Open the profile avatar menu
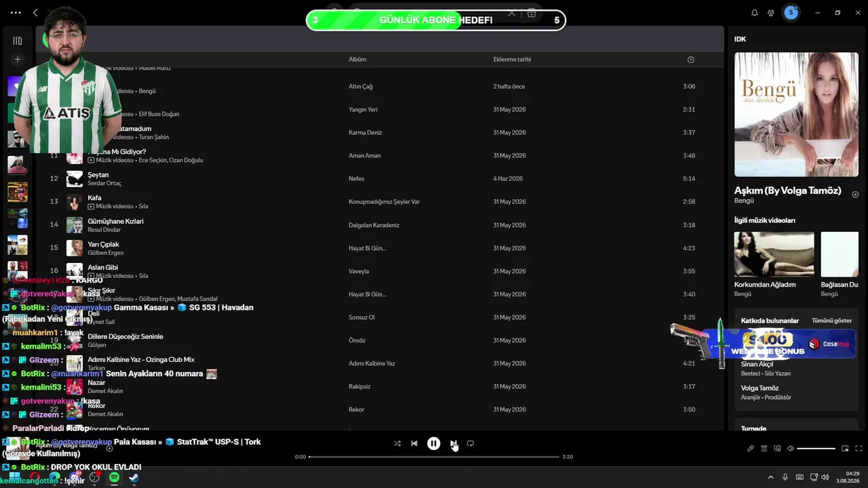868x488 pixels. pyautogui.click(x=791, y=12)
